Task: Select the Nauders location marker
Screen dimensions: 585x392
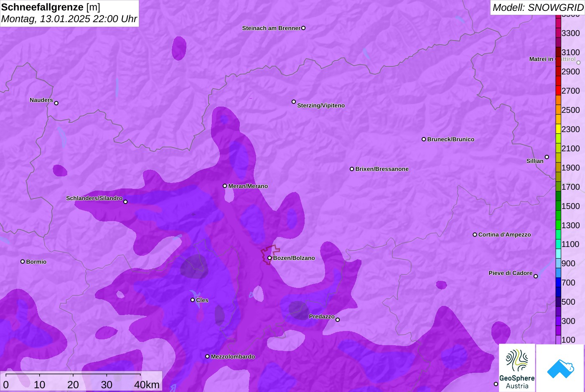Action: coord(56,103)
